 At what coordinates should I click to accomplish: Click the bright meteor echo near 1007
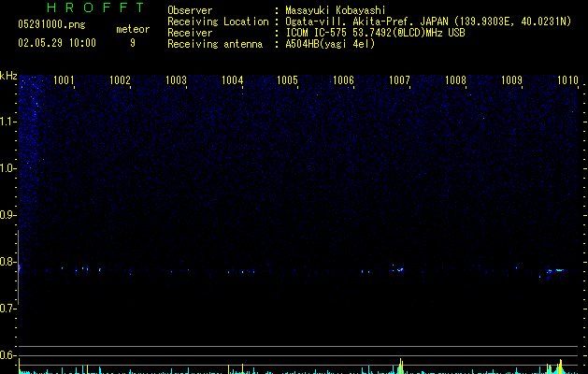pos(400,269)
